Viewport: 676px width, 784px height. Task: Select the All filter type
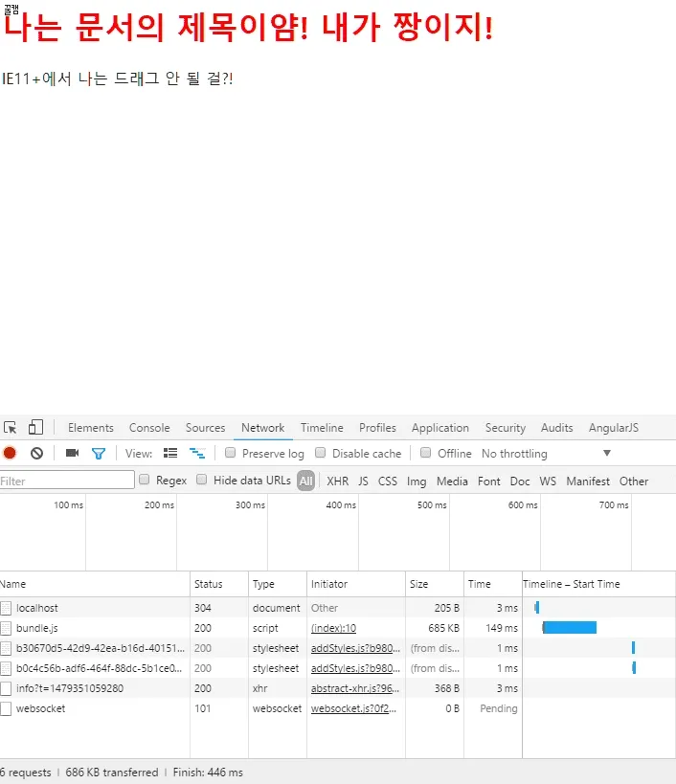tap(306, 481)
